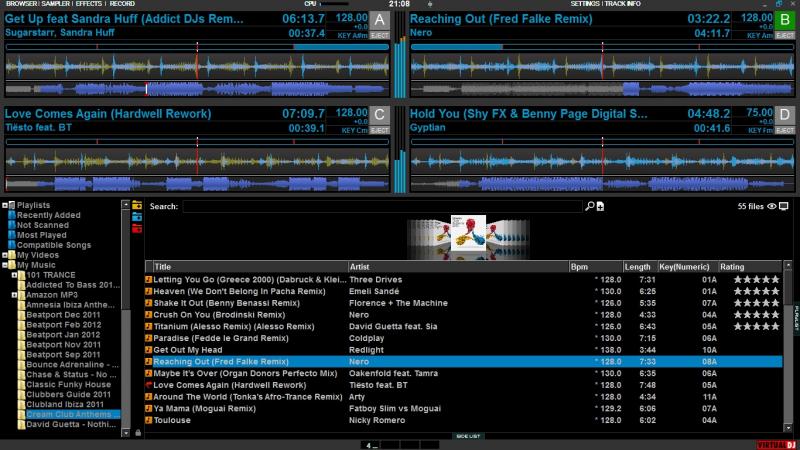The width and height of the screenshot is (800, 450).
Task: Select Clubland Ibiza 2011 folder
Action: pyautogui.click(x=65, y=405)
